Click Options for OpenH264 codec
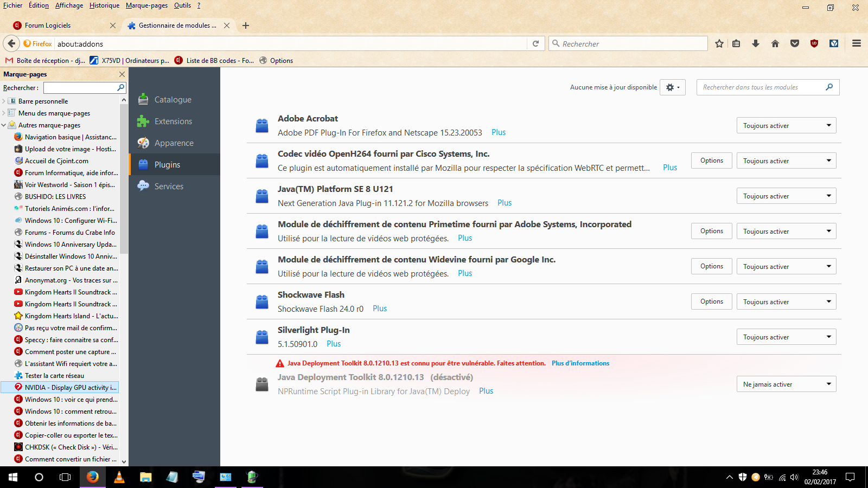868x488 pixels. coord(712,160)
